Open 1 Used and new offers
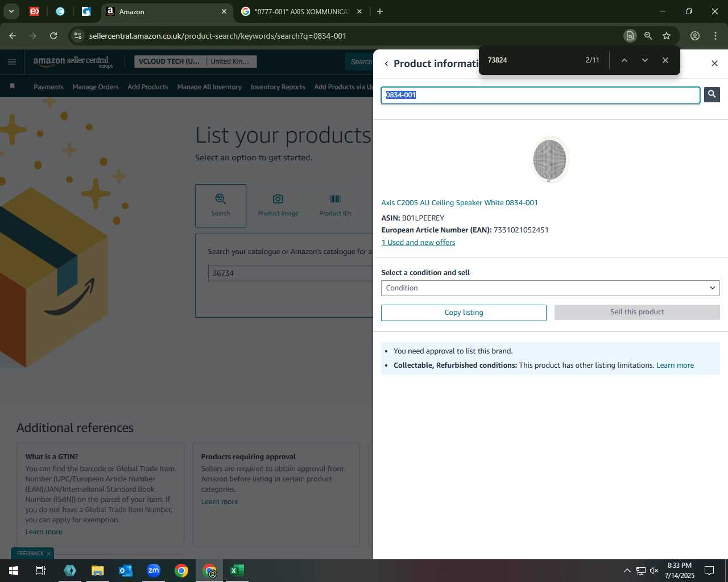 [418, 242]
